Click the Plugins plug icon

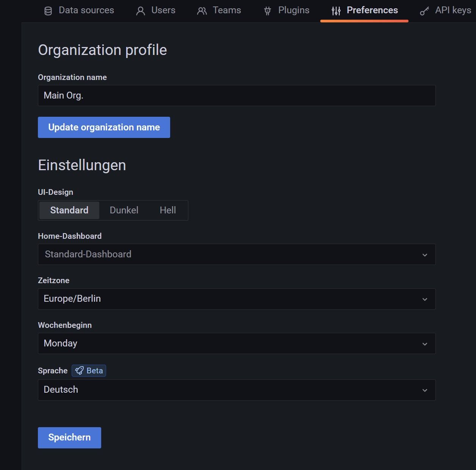point(268,11)
